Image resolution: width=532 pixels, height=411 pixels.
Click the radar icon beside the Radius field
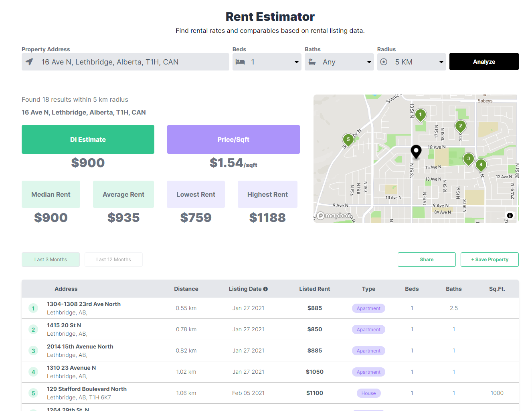[x=384, y=62]
